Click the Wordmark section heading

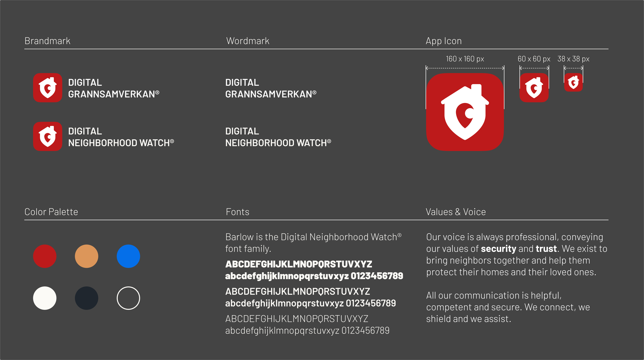pos(248,41)
